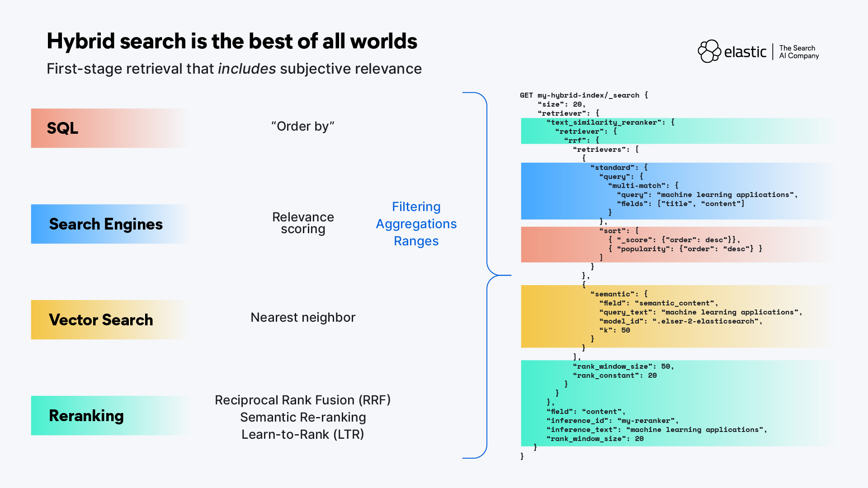Viewport: 868px width, 488px height.
Task: Click the "Order by" label
Action: click(x=302, y=126)
